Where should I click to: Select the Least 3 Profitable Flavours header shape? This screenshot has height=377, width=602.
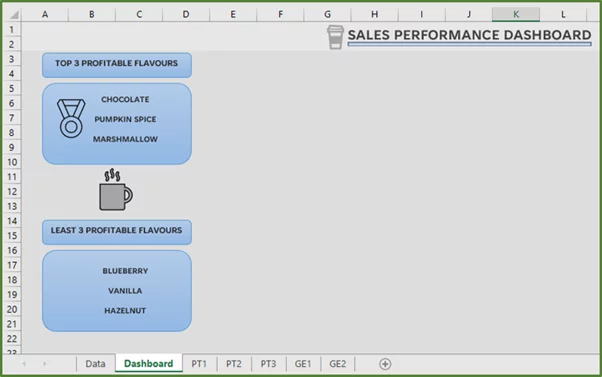point(117,232)
